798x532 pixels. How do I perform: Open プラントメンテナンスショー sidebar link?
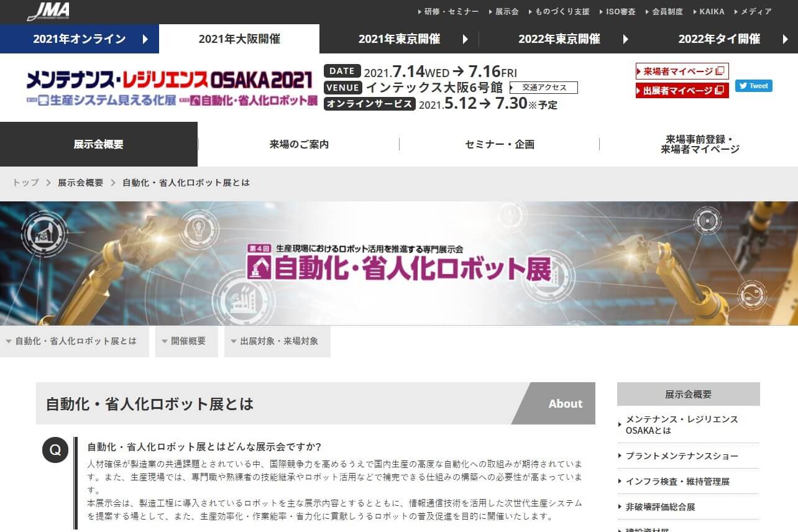coord(689,456)
